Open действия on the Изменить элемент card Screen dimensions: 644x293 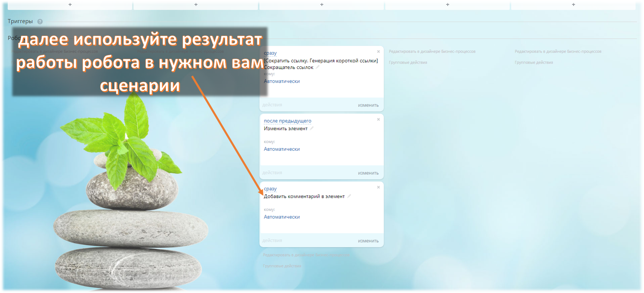(x=272, y=173)
